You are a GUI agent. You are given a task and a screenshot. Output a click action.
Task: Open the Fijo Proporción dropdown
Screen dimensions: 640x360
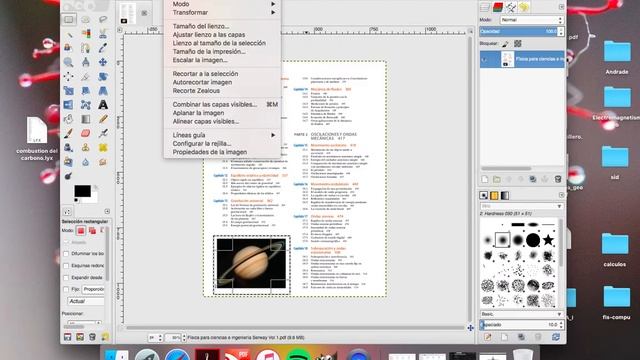93,289
